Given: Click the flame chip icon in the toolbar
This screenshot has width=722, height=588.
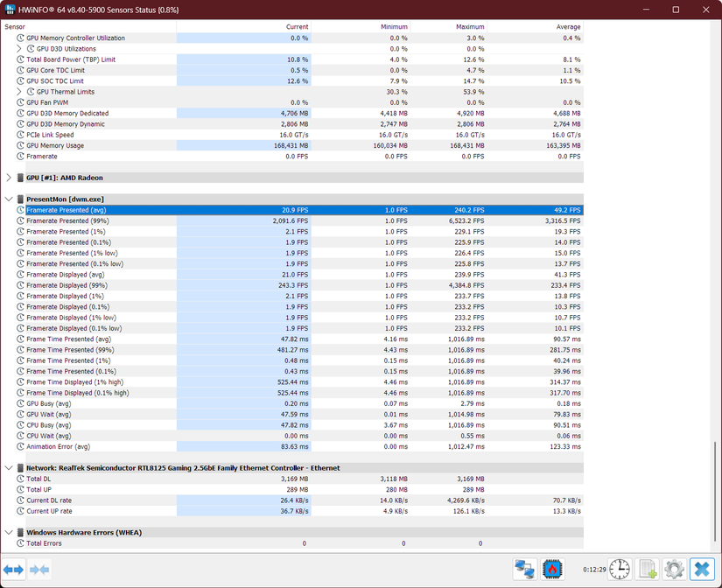Looking at the screenshot, I should 553,570.
